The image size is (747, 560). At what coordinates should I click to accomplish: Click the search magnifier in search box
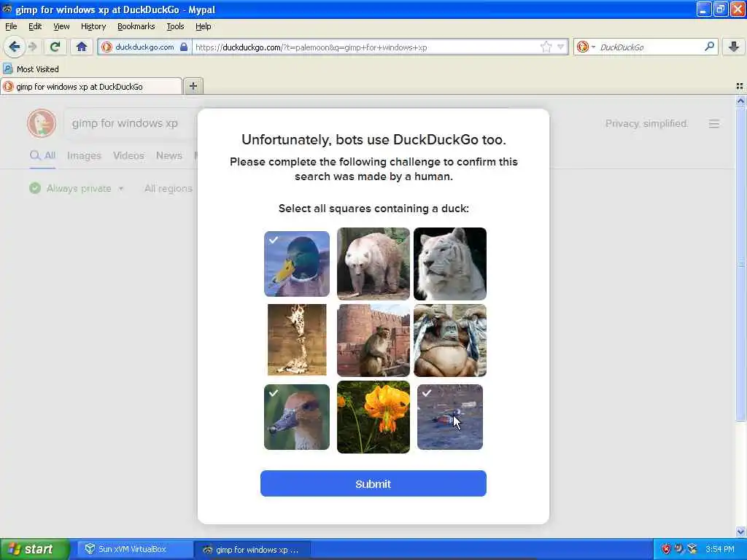click(709, 47)
